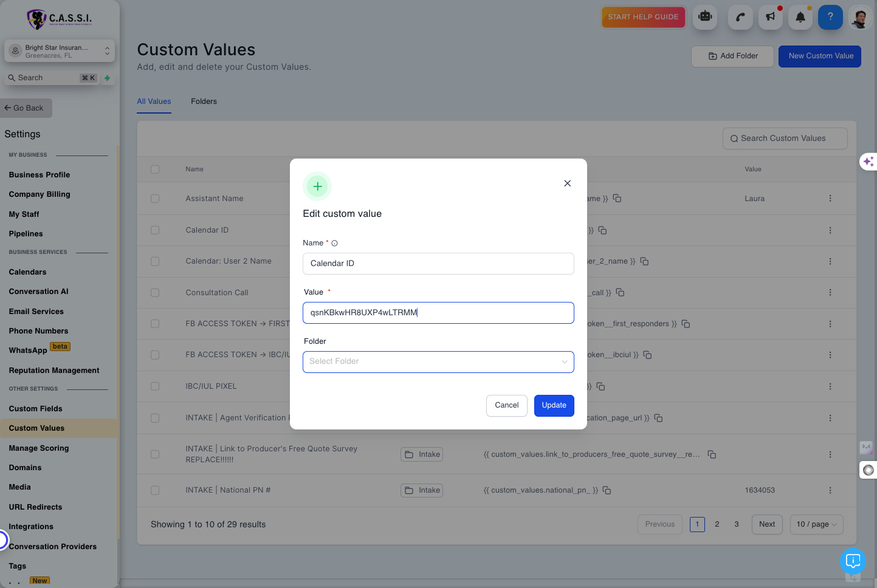Open Business Profile settings
The height and width of the screenshot is (588, 877).
40,175
